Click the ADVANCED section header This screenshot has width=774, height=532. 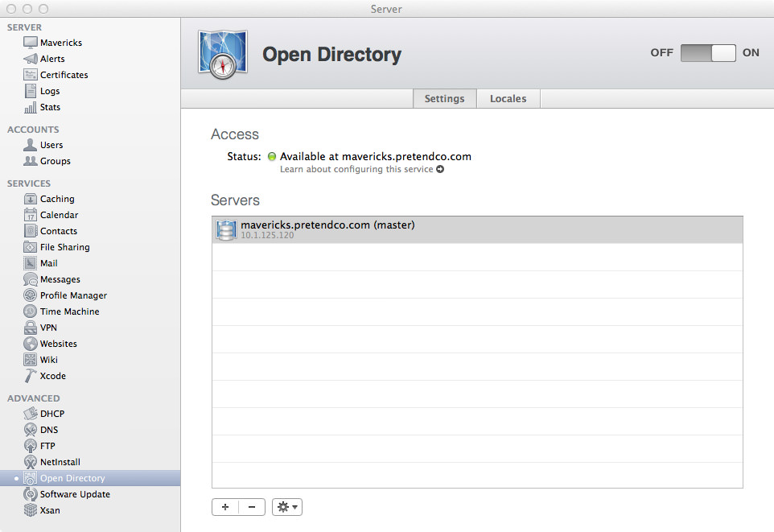34,398
